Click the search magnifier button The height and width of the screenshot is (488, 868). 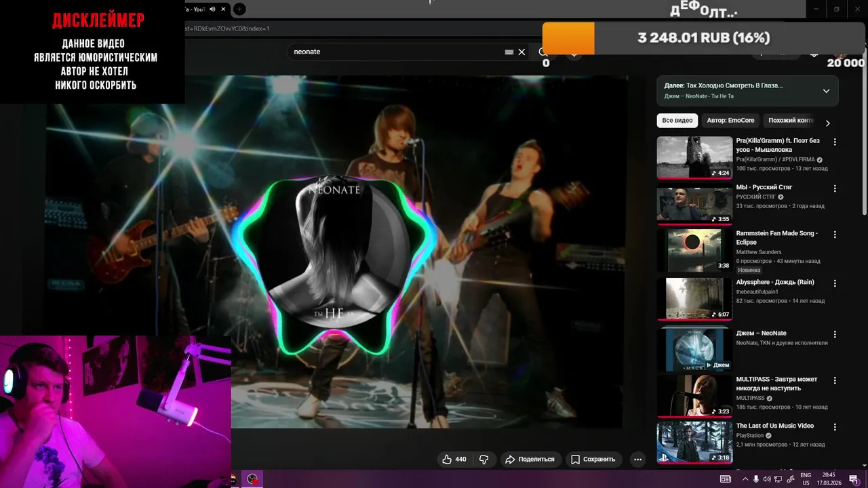click(x=543, y=52)
